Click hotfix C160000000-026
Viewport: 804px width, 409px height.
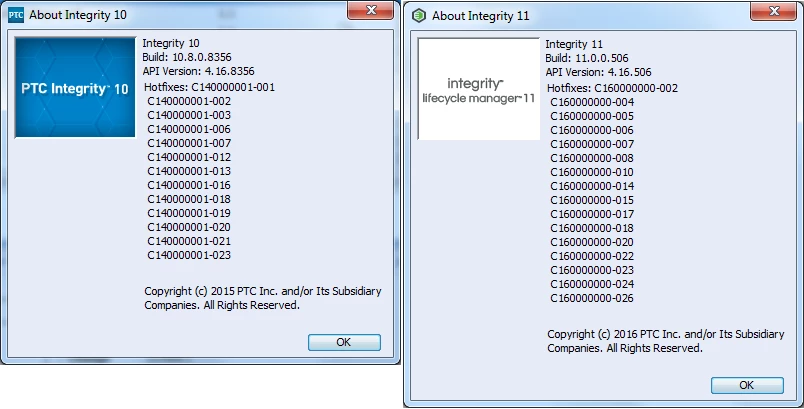(x=592, y=298)
